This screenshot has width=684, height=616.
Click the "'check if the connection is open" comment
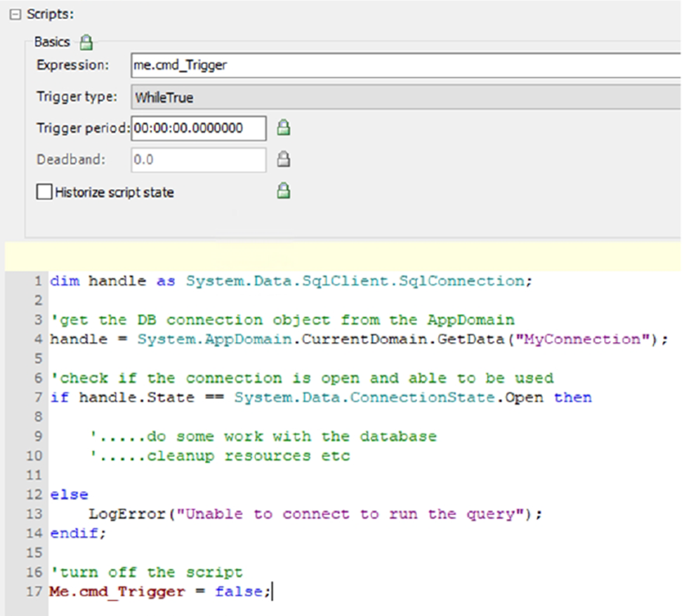pos(302,378)
